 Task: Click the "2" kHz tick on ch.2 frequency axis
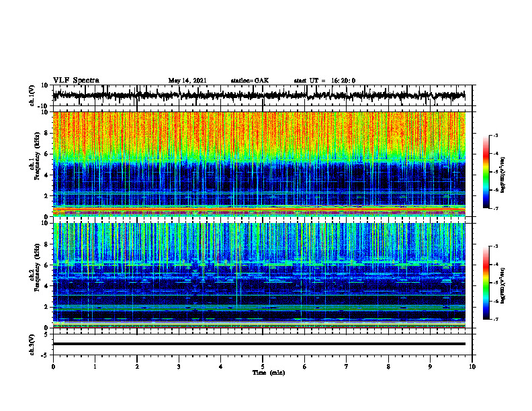pos(47,307)
